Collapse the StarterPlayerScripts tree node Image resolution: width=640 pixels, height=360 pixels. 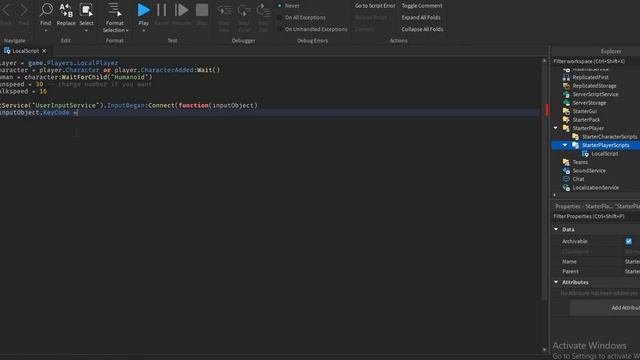[x=565, y=145]
